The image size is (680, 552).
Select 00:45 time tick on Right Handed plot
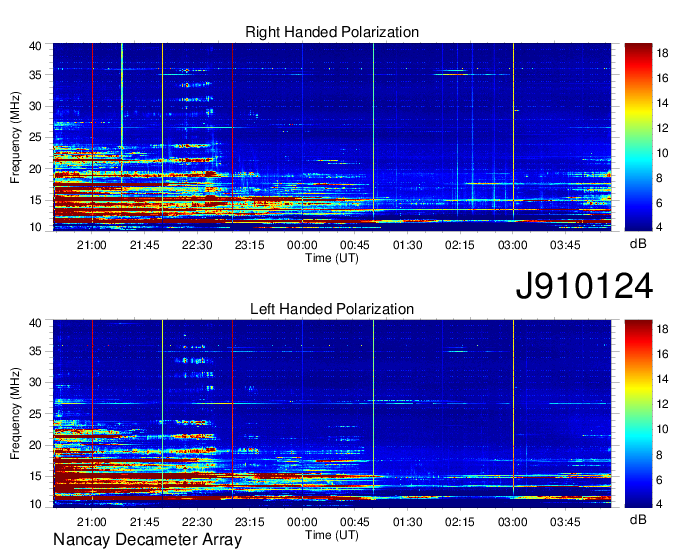(x=355, y=245)
